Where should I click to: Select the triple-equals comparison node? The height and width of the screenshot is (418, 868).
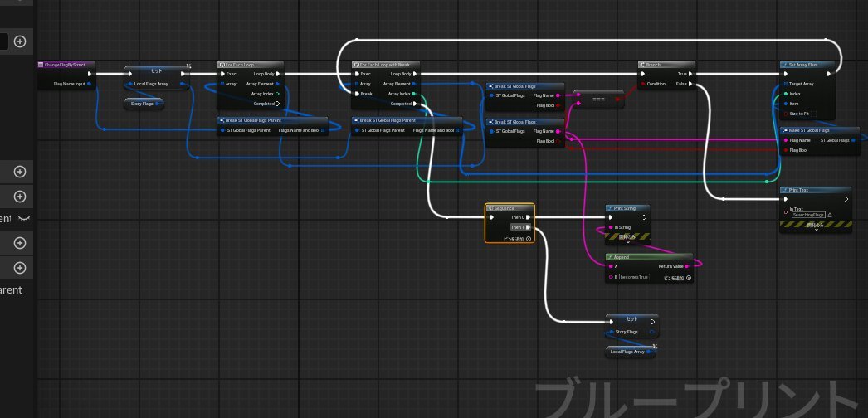pos(597,100)
